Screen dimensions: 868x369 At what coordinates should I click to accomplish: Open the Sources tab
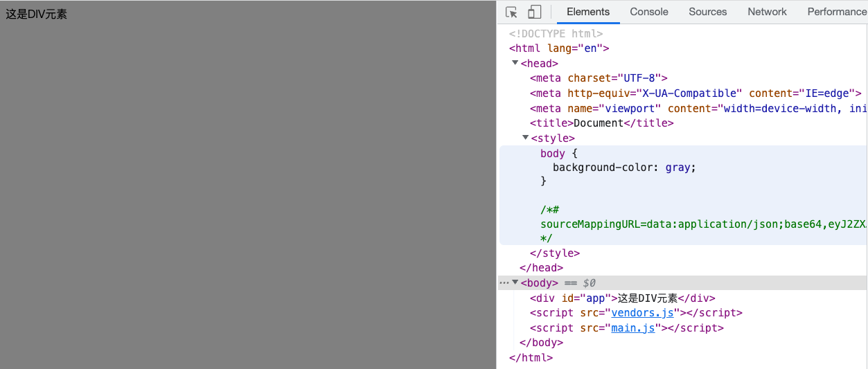pos(708,12)
